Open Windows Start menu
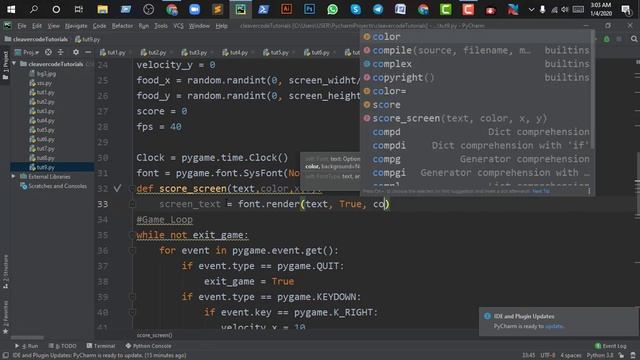The image size is (640, 360). (11, 9)
